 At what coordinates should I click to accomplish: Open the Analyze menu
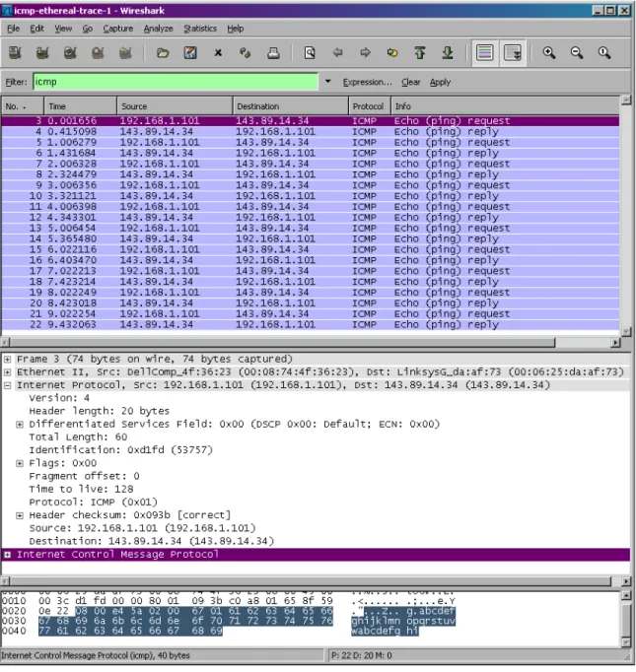[x=158, y=29]
